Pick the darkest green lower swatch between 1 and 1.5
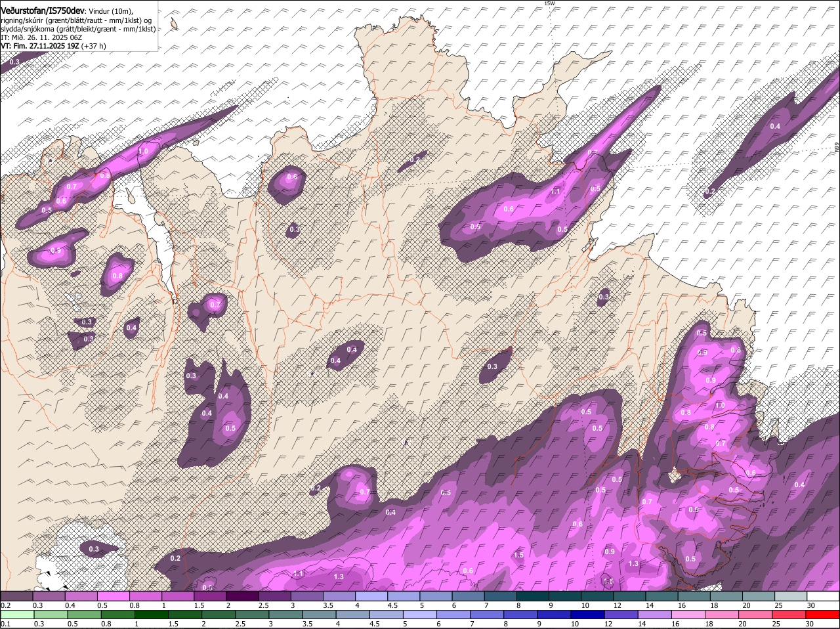The width and height of the screenshot is (840, 629). pos(152,615)
